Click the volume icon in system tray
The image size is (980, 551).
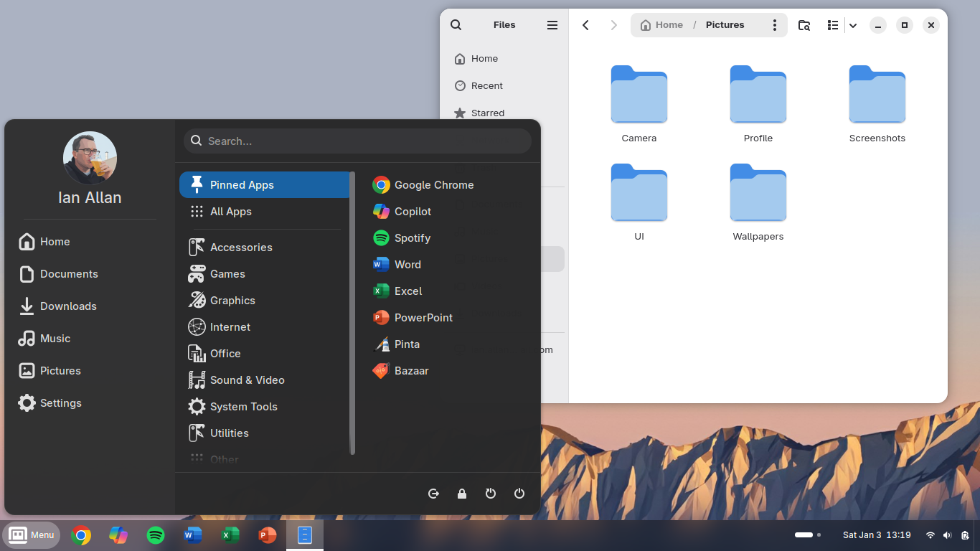(x=948, y=535)
